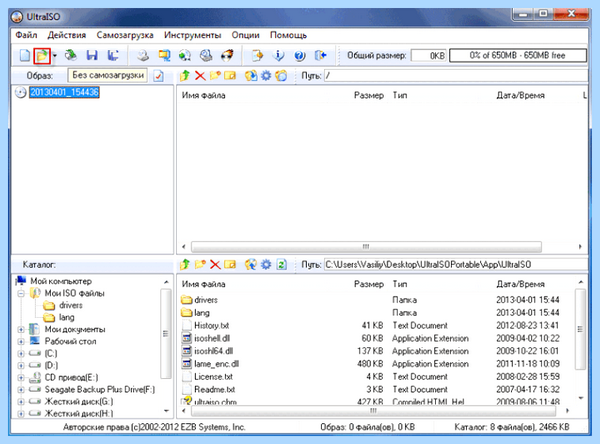The image size is (600, 444).
Task: Click the image Путь field showing /
Action: tap(456, 75)
